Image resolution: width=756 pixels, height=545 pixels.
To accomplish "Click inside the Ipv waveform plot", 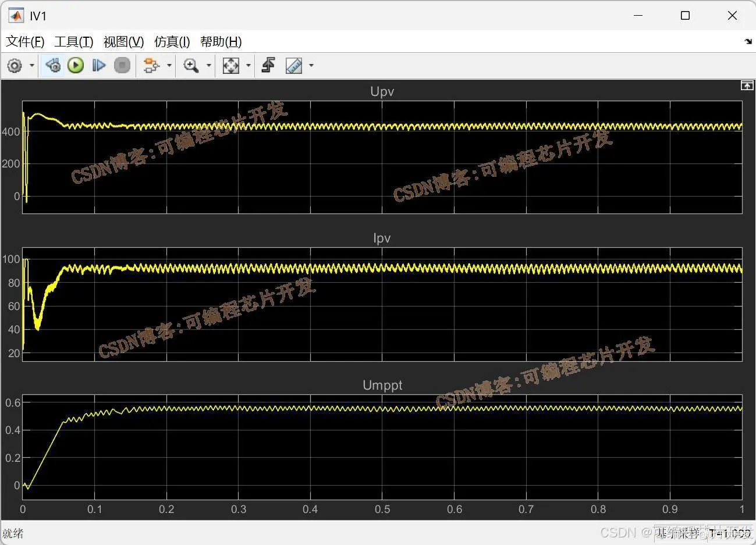I will point(382,304).
